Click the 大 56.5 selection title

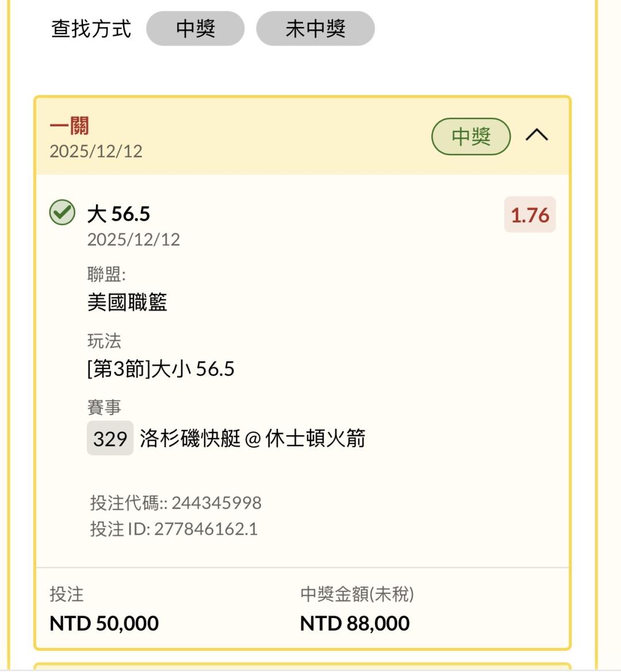[118, 214]
